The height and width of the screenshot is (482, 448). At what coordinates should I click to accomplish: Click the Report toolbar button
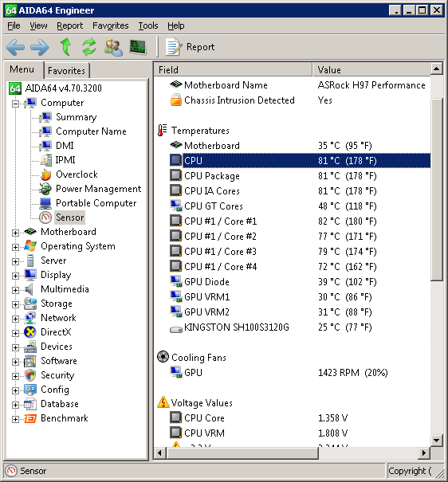(191, 47)
